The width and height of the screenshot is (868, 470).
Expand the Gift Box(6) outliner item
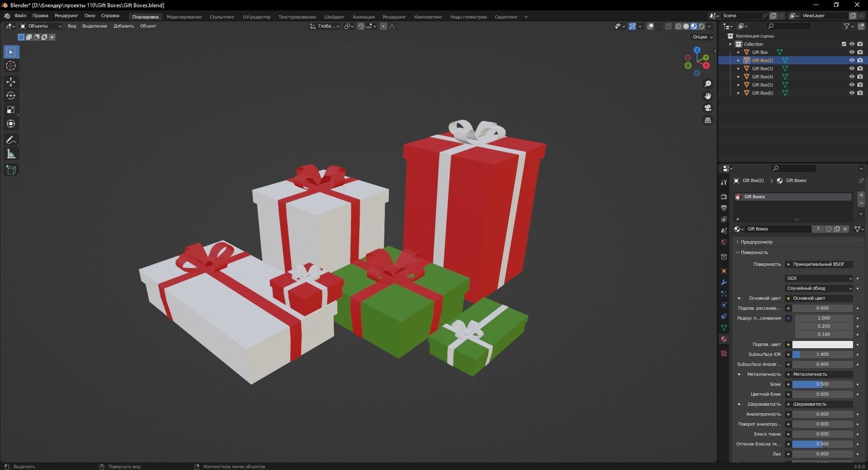pyautogui.click(x=738, y=93)
